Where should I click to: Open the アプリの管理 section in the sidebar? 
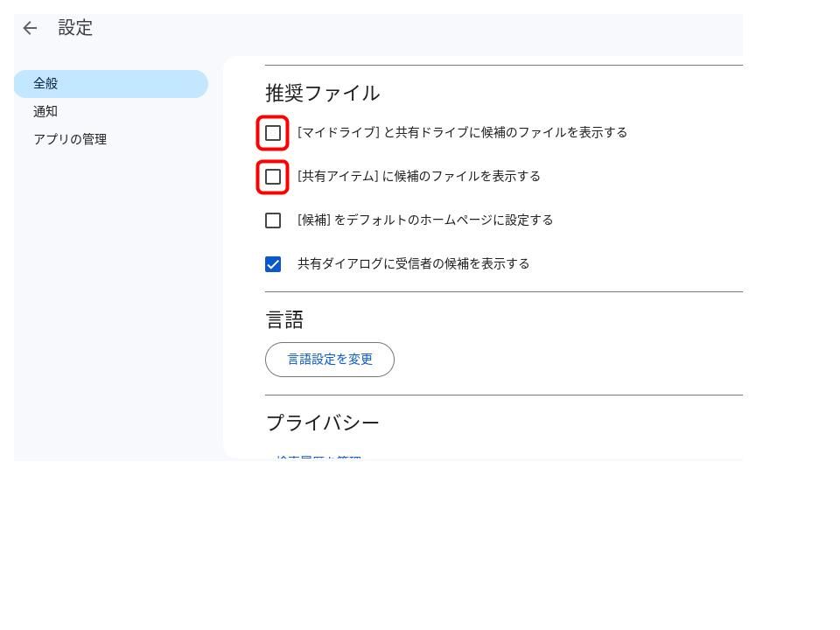pos(70,140)
